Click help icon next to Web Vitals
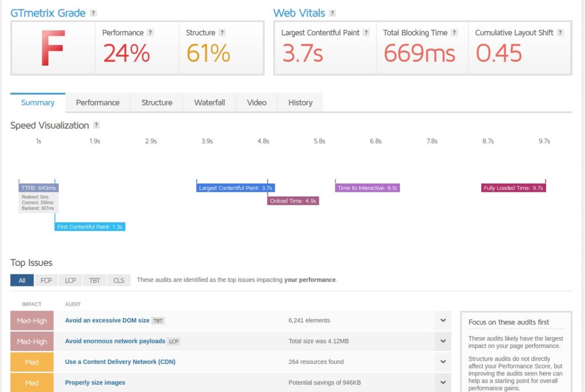 tap(332, 13)
